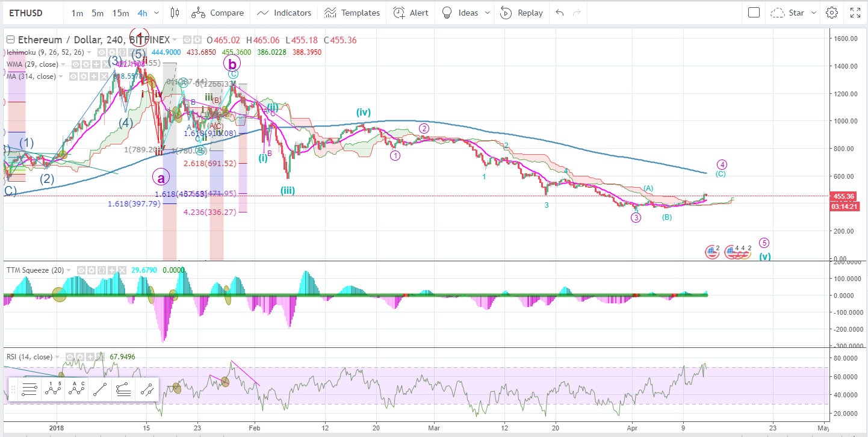Undo the last chart action

click(x=559, y=12)
